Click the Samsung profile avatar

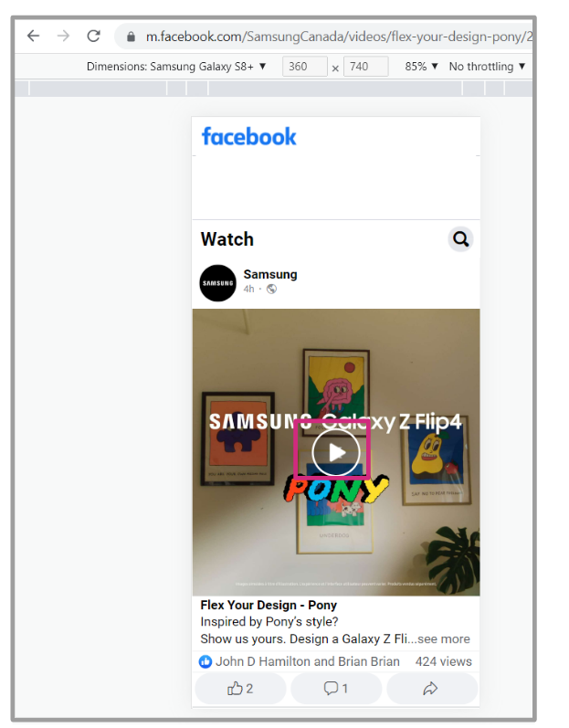click(x=217, y=283)
